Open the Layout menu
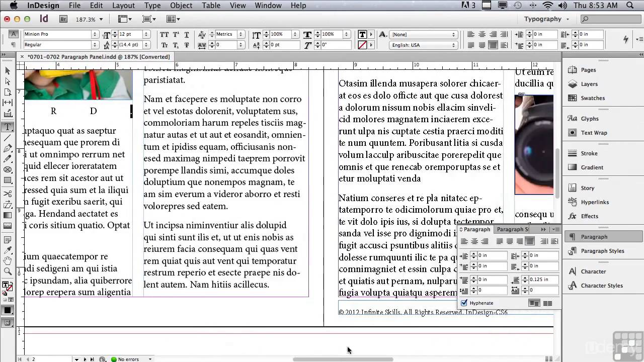 tap(123, 6)
